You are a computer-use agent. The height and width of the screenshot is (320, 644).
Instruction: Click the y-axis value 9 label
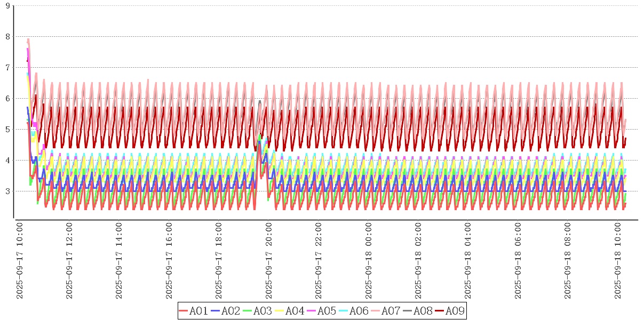click(7, 6)
